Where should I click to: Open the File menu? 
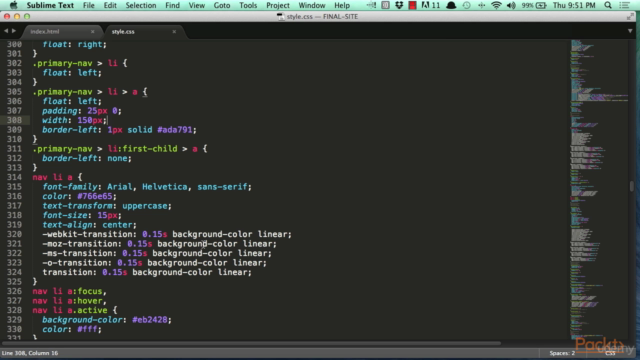click(89, 5)
